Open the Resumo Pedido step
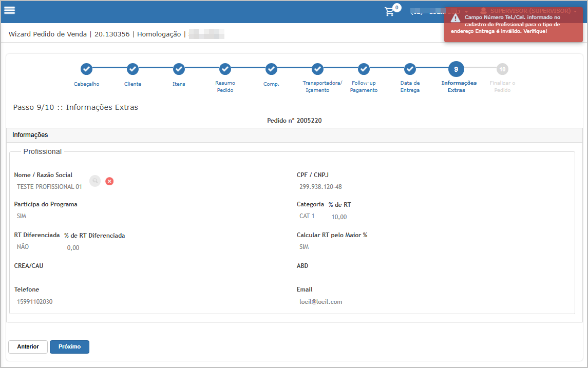Viewport: 588px width, 368px height. pyautogui.click(x=225, y=69)
